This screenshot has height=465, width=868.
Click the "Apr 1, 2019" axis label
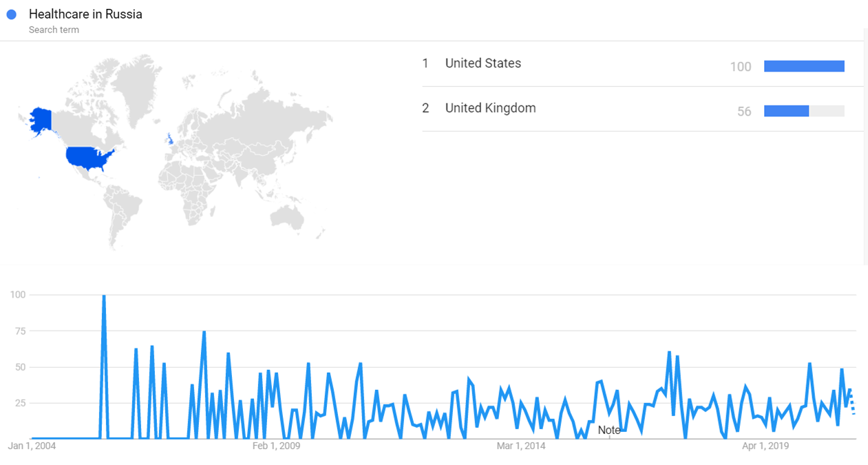click(765, 446)
